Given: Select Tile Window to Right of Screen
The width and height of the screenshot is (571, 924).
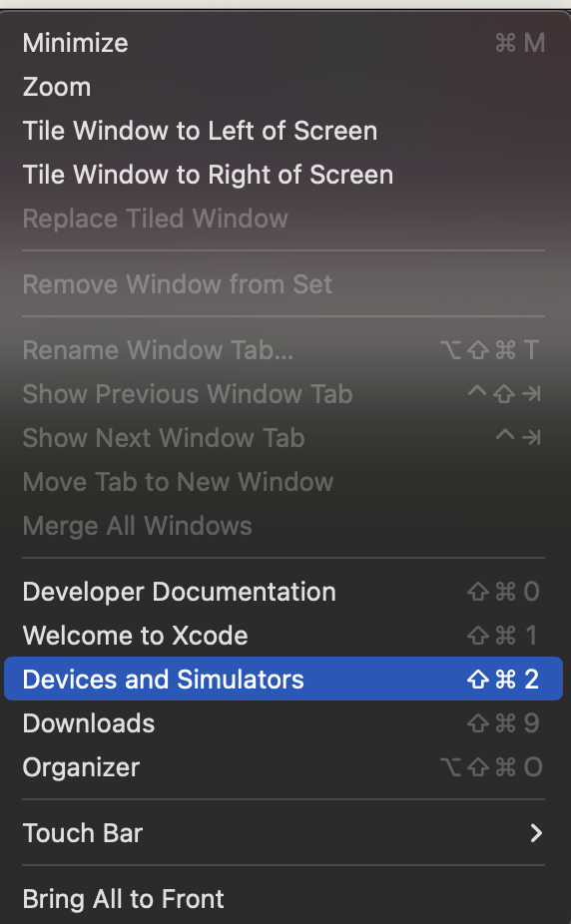Looking at the screenshot, I should click(x=284, y=175).
